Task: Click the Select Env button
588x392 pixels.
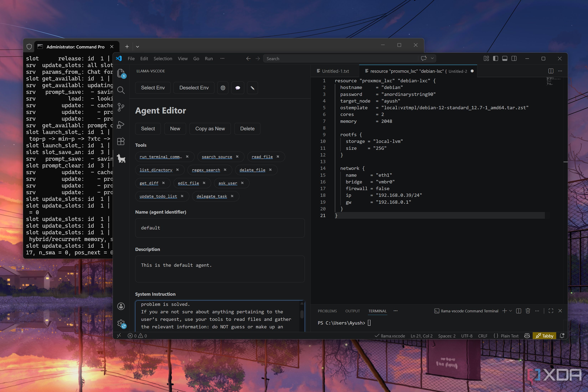Action: point(153,88)
